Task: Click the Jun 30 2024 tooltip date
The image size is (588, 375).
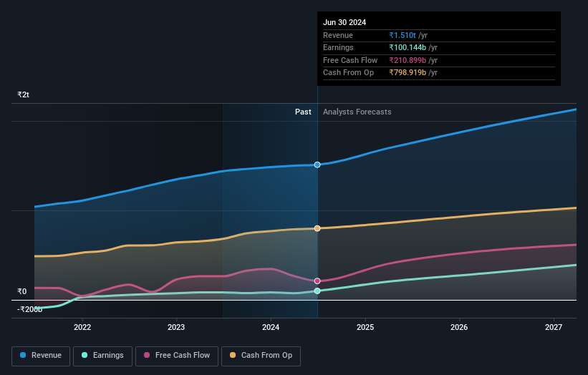Action: point(344,22)
